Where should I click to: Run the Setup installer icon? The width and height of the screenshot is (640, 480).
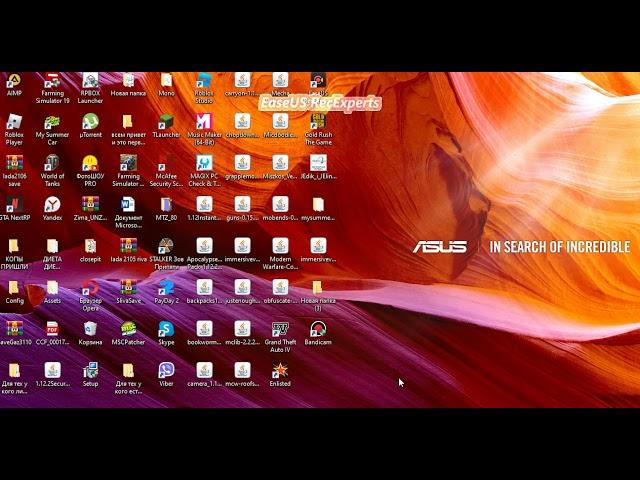pos(90,375)
